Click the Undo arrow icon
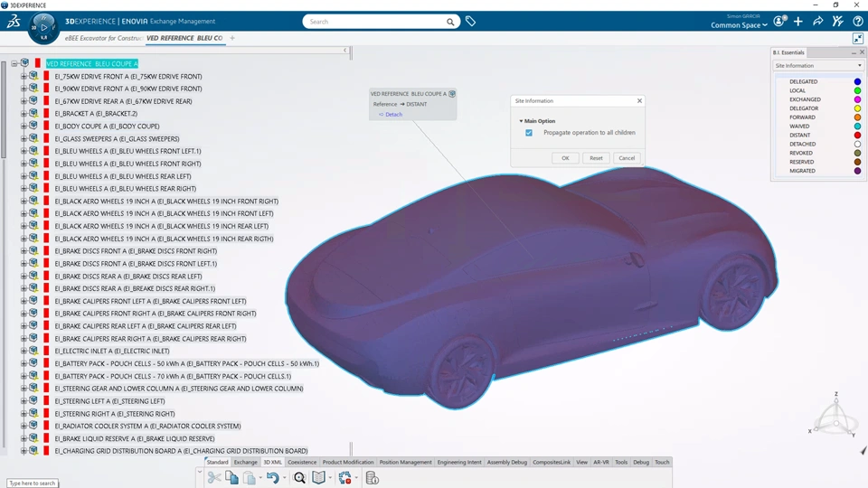The height and width of the screenshot is (488, 868). (x=272, y=477)
